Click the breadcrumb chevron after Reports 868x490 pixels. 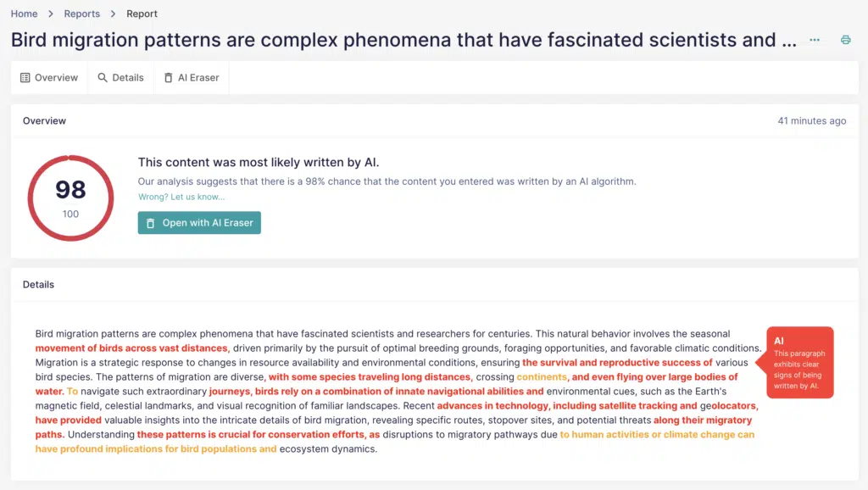coord(113,14)
